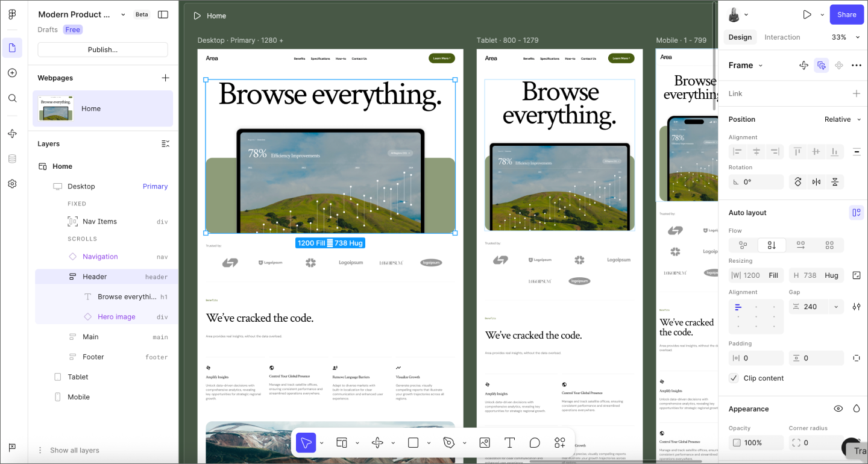The height and width of the screenshot is (464, 868).
Task: Select the Shape tool
Action: click(413, 442)
